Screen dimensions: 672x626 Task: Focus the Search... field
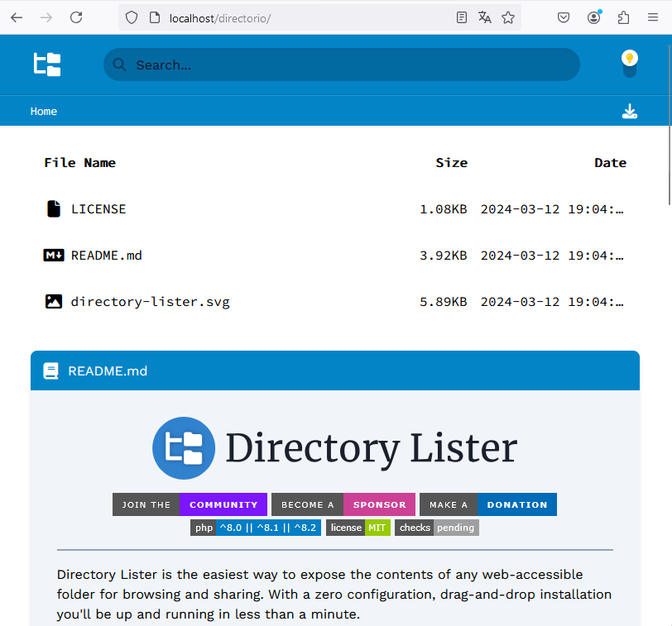[342, 65]
